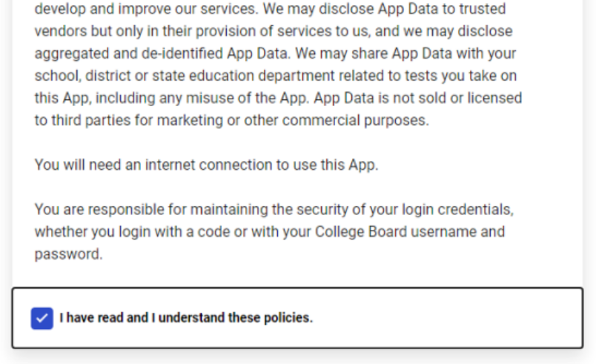596x364 pixels.
Task: Click the internet connection requirement sentence
Action: tap(206, 165)
